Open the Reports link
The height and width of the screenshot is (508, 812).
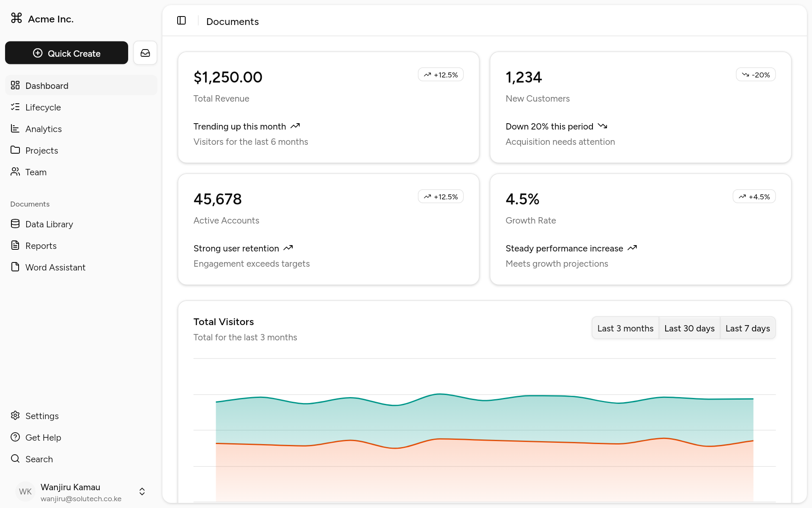click(81, 246)
